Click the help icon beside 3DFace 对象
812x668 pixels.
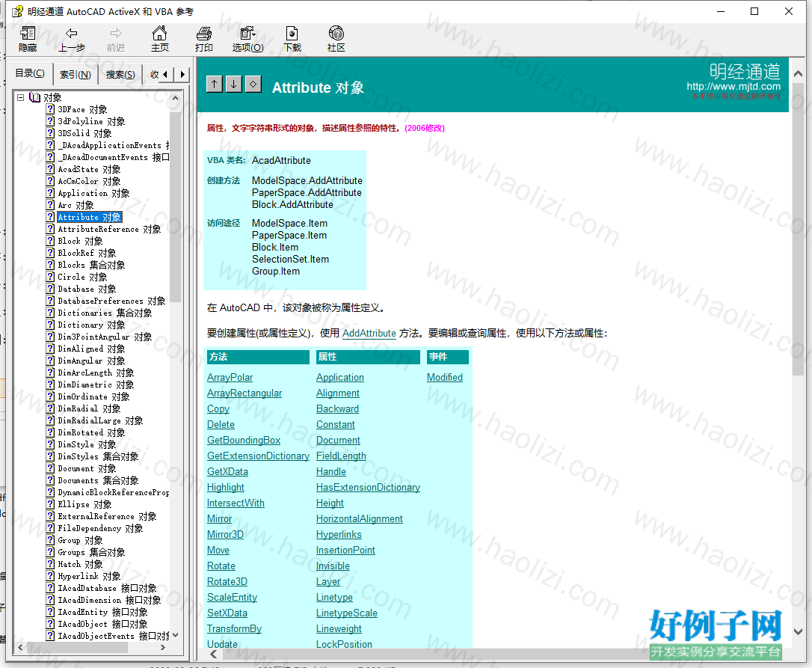point(50,109)
